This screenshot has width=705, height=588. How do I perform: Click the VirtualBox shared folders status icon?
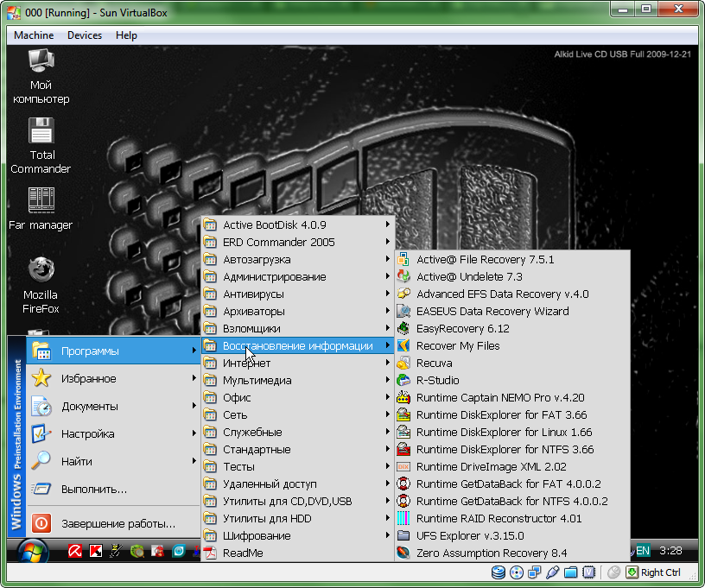570,572
